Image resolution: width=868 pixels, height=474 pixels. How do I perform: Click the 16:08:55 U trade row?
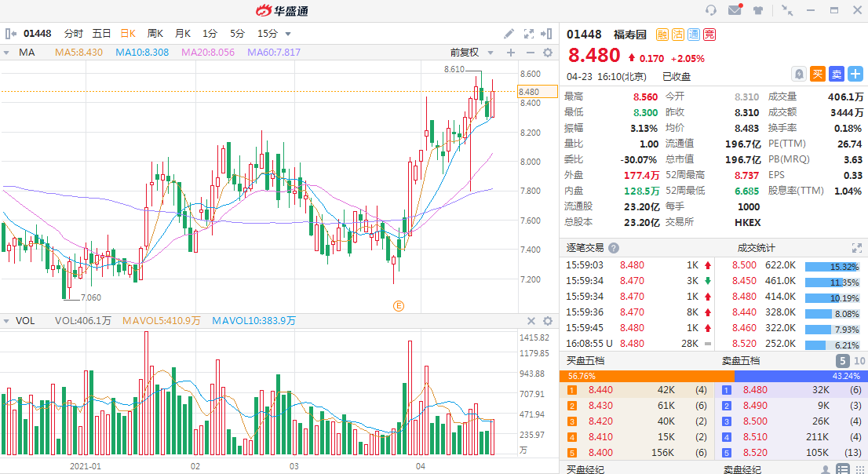point(638,343)
